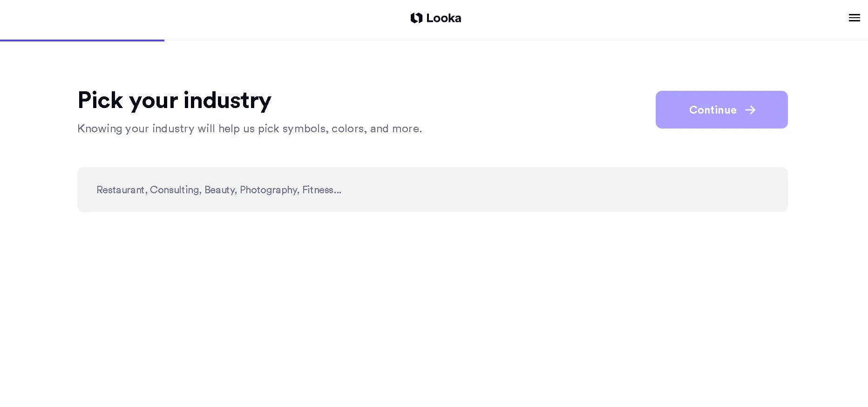
Task: Click the purple filled progress bar segment
Action: point(82,41)
